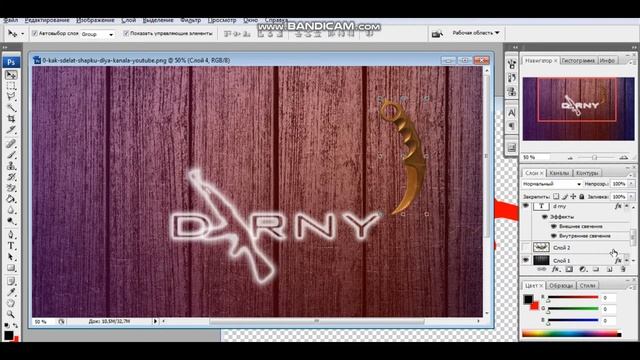Select the Crop tool
This screenshot has width=640, height=360.
[11, 119]
